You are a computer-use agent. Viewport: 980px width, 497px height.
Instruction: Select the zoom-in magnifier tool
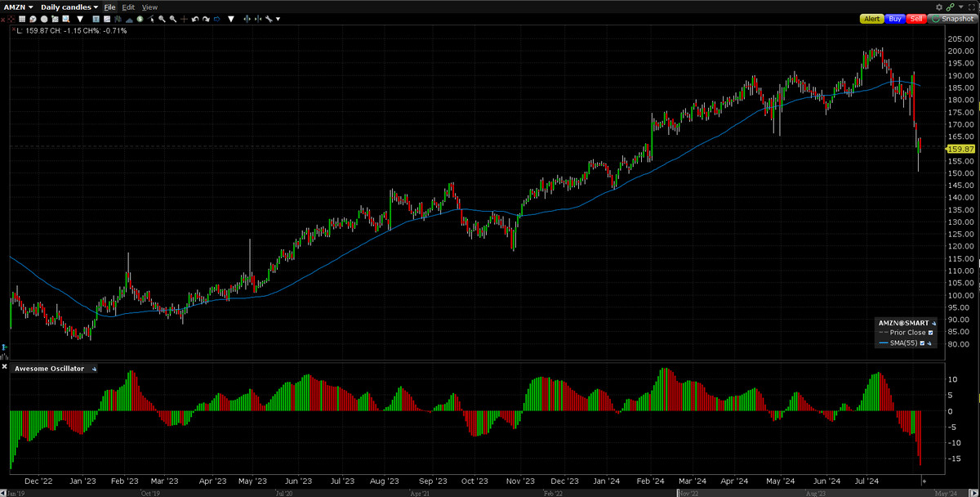162,18
